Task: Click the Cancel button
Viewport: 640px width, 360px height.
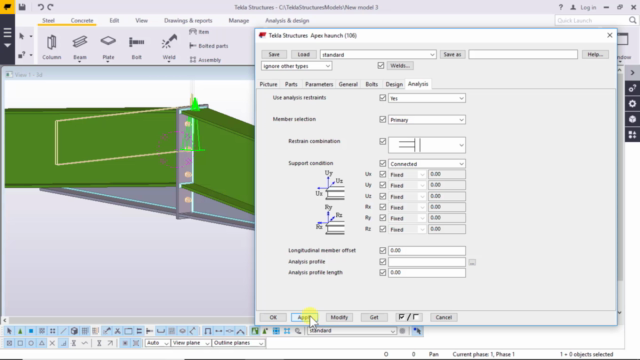Action: click(x=443, y=317)
